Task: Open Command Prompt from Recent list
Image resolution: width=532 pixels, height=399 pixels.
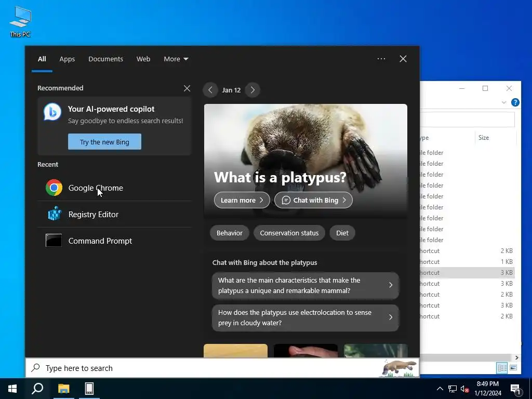Action: (114, 241)
